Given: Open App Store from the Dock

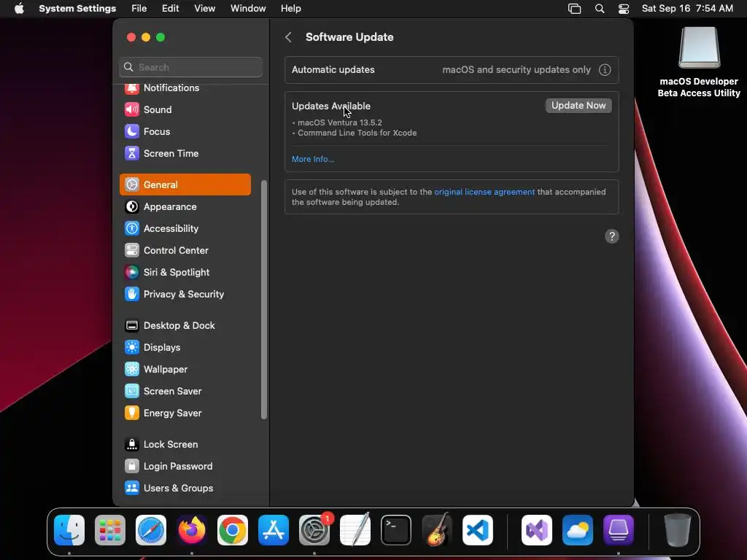Looking at the screenshot, I should click(274, 530).
